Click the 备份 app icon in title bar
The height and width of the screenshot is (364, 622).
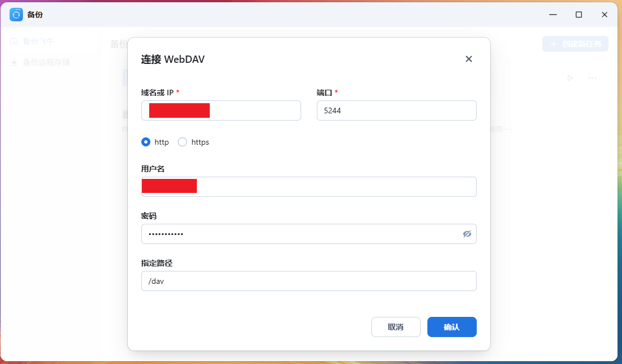(16, 15)
